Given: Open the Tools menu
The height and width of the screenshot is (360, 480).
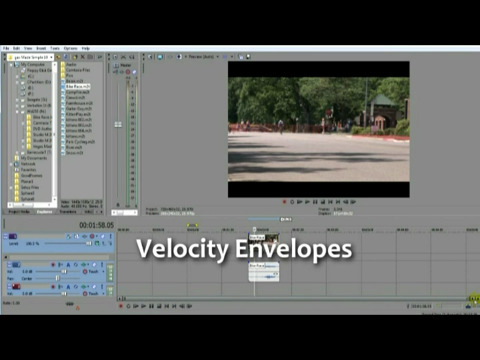Looking at the screenshot, I should [55, 48].
